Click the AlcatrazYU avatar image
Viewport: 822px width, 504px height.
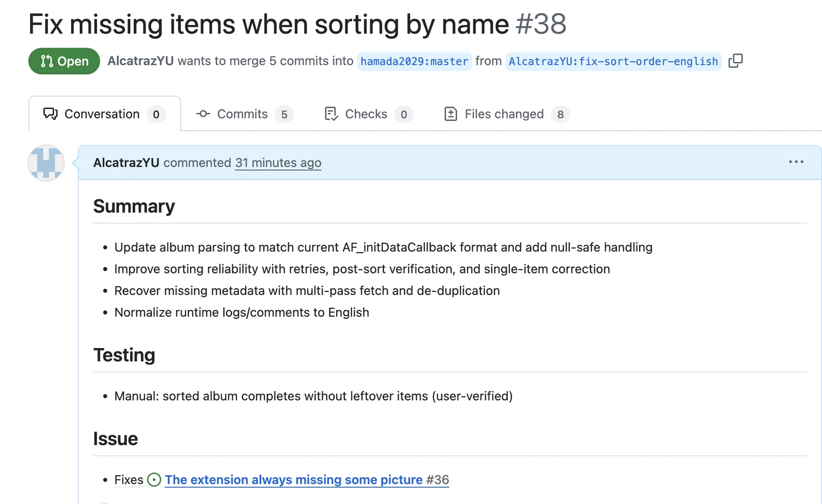tap(46, 163)
